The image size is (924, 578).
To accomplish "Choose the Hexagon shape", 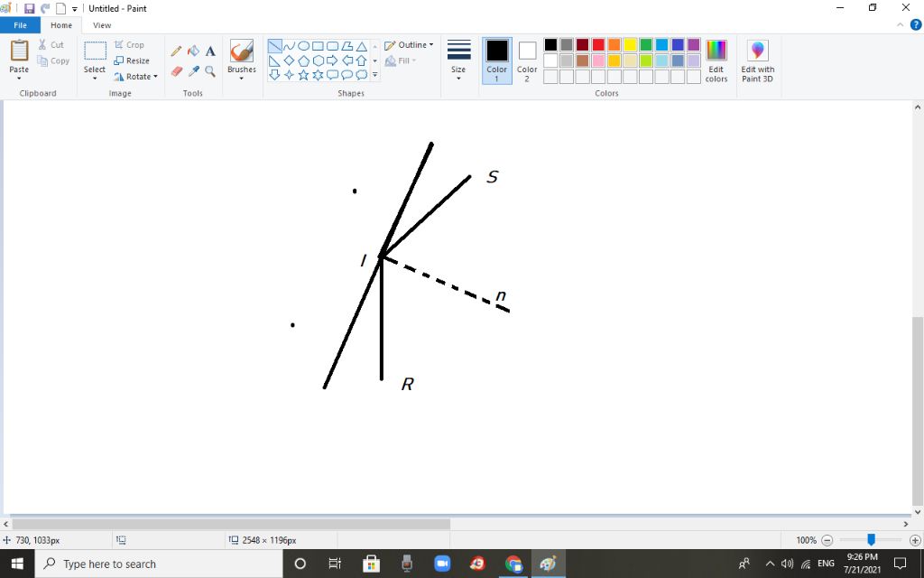I will pyautogui.click(x=318, y=61).
